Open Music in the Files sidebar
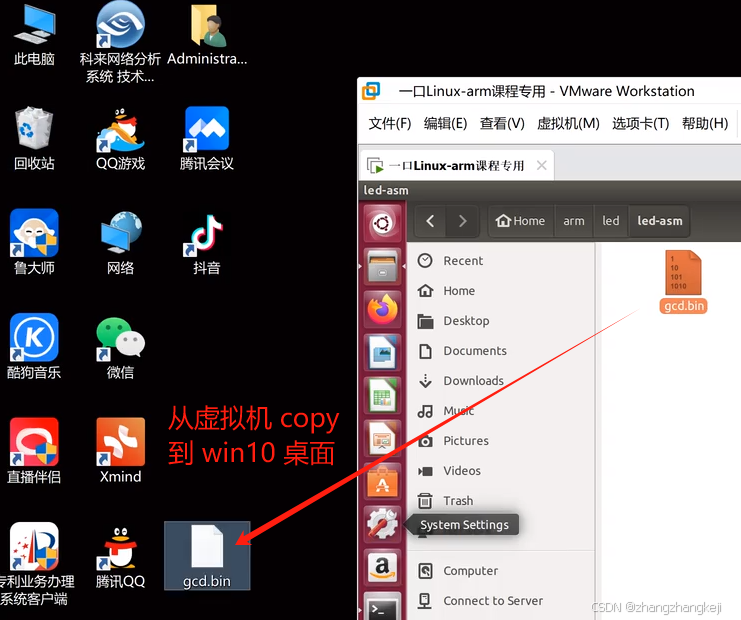 (500, 411)
